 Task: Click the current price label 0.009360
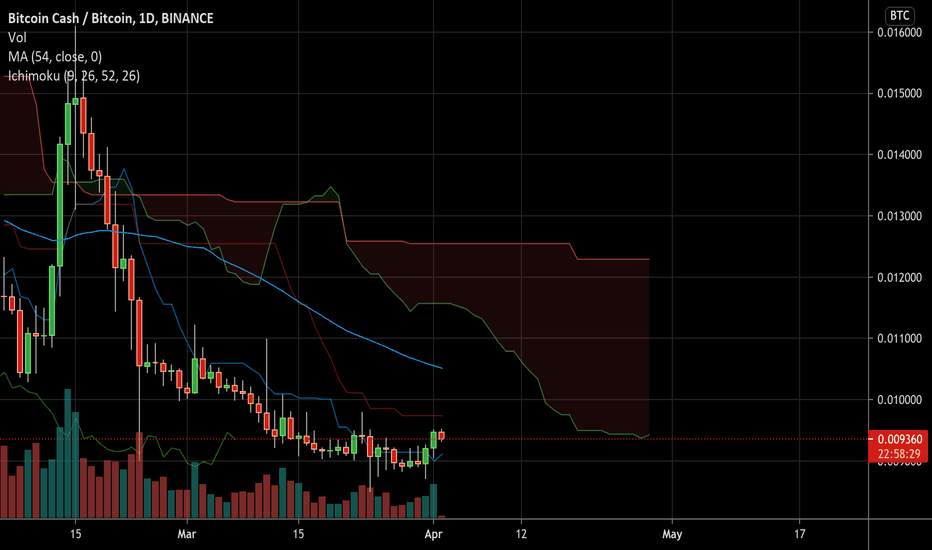coord(899,439)
